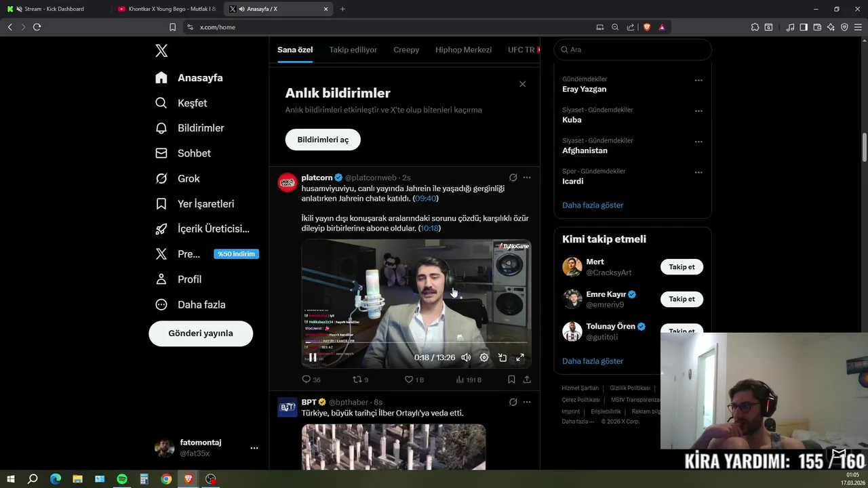
Task: Open Eray Yazgan trending topic
Action: [584, 89]
